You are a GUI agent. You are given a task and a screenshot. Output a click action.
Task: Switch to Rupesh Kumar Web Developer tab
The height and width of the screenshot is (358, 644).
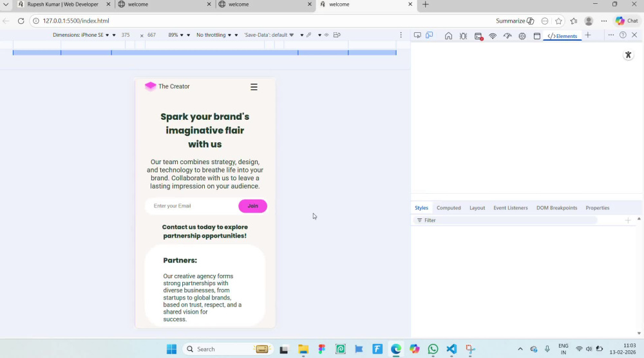click(63, 5)
